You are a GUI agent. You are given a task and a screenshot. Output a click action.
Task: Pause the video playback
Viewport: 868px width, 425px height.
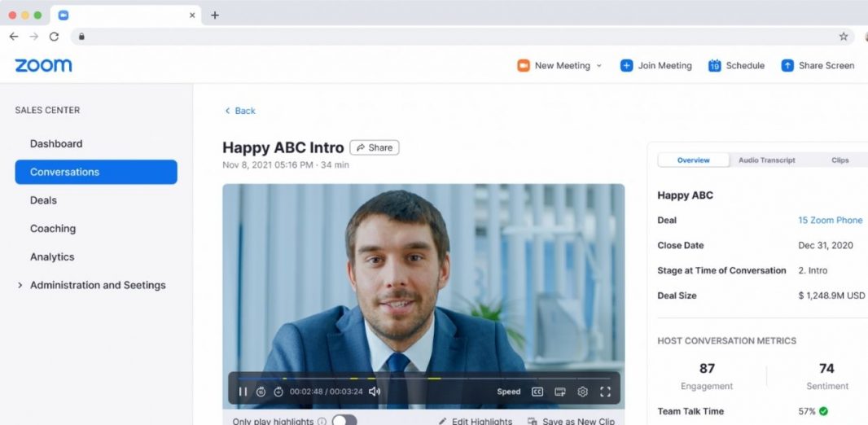pyautogui.click(x=243, y=392)
